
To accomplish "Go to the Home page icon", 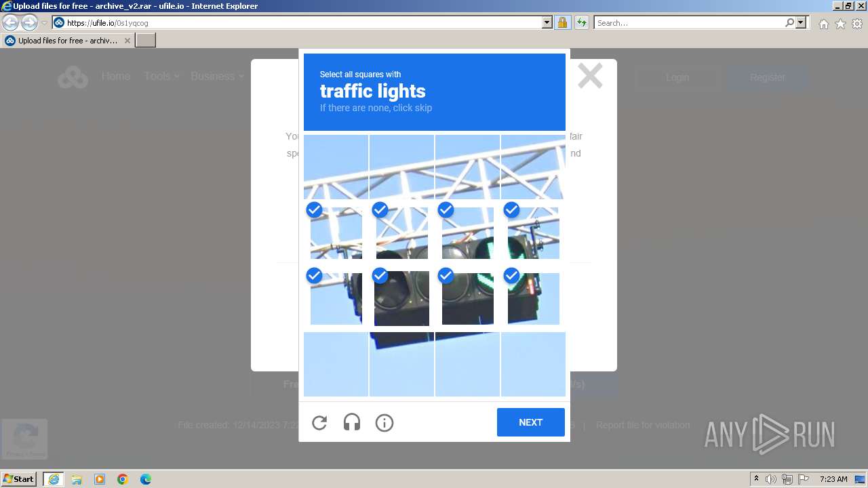I will point(823,24).
